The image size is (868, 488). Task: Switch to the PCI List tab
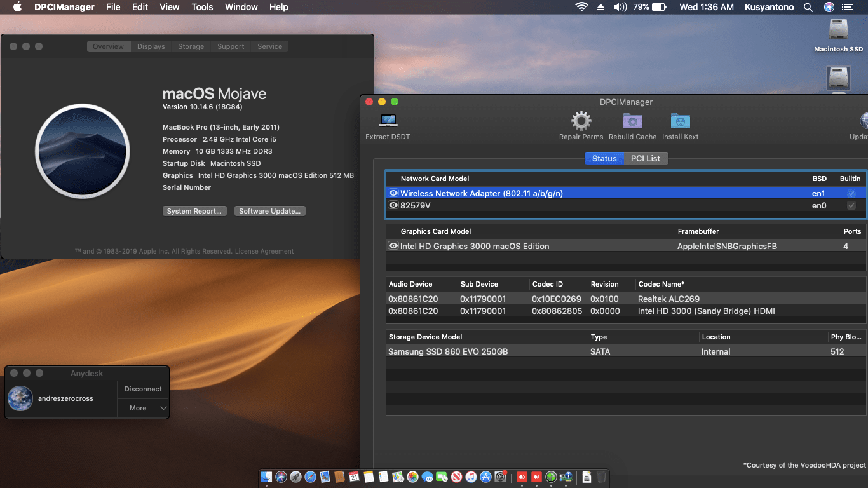pos(645,158)
